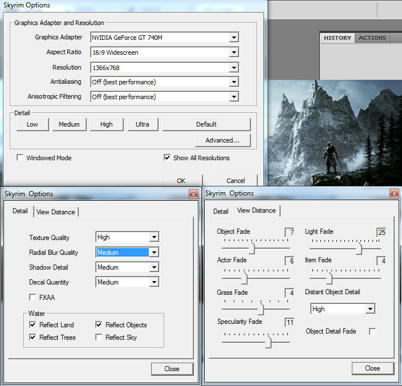Viewport: 402px width, 386px height.
Task: Adjust the Actor Fade slider
Action: [245, 278]
